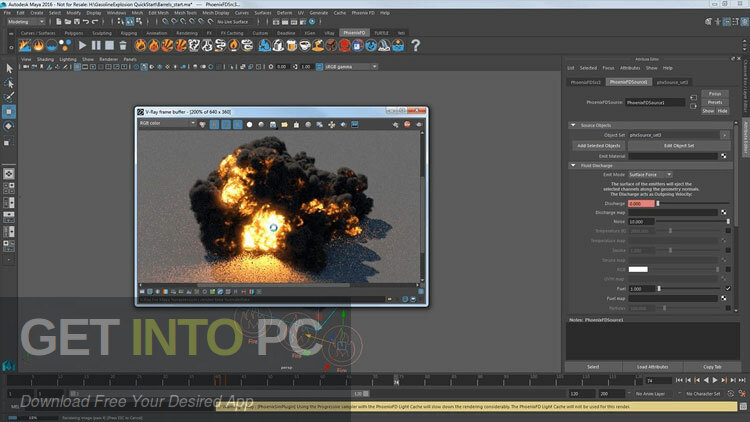Select the phxSource_set3 attribute tab
Viewport: 750px width, 422px height.
tap(672, 82)
